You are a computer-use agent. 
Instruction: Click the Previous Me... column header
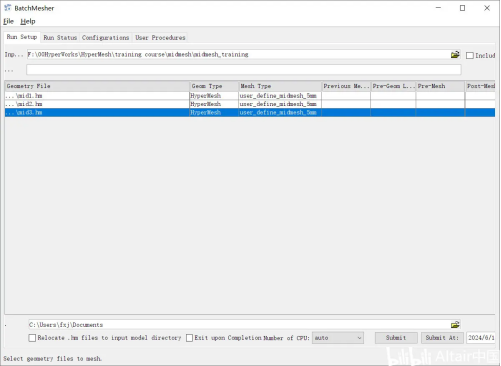point(346,86)
